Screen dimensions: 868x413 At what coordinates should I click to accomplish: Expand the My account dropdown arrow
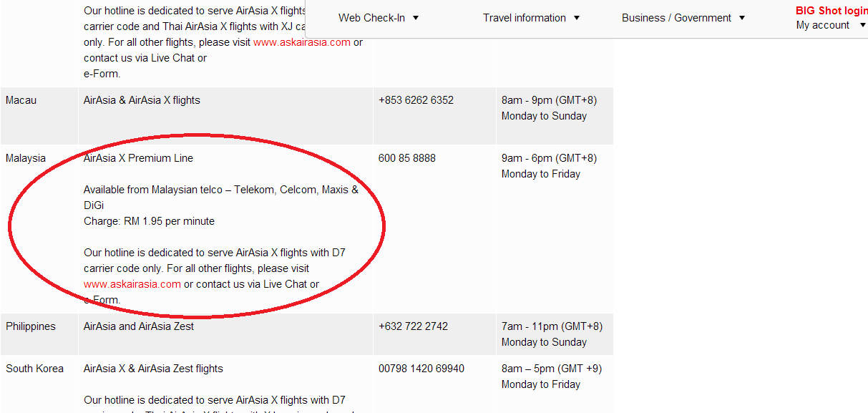point(863,25)
